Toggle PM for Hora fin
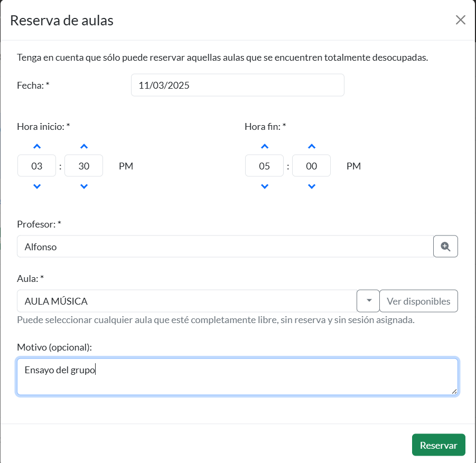 (353, 166)
